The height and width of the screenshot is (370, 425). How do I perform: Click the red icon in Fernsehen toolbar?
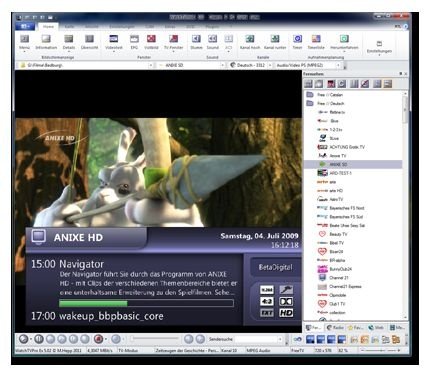pyautogui.click(x=331, y=84)
